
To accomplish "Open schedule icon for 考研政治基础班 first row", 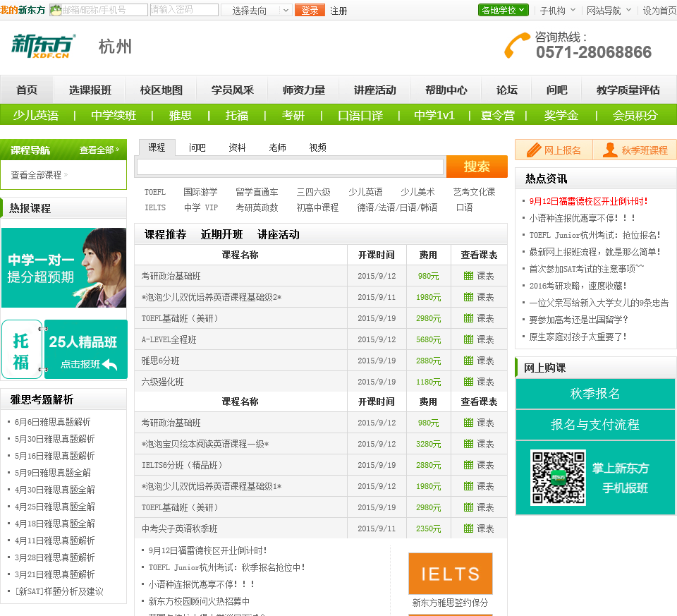I will point(468,276).
